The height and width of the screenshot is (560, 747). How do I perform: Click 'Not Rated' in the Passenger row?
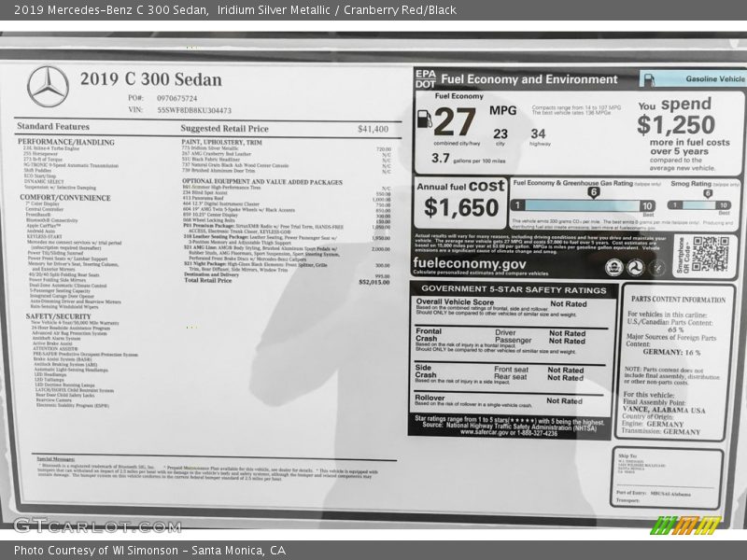pyautogui.click(x=567, y=341)
